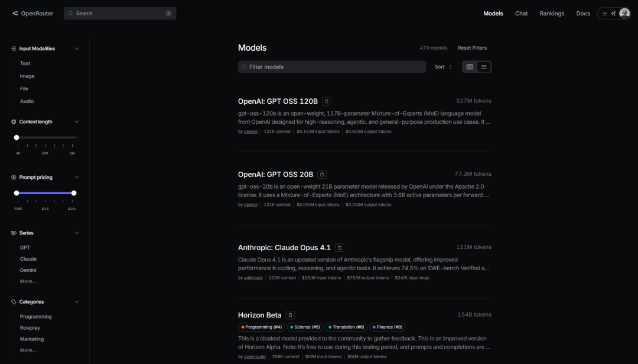This screenshot has height=364, width=638.
Task: Click the Context length slider handle
Action: [17, 137]
